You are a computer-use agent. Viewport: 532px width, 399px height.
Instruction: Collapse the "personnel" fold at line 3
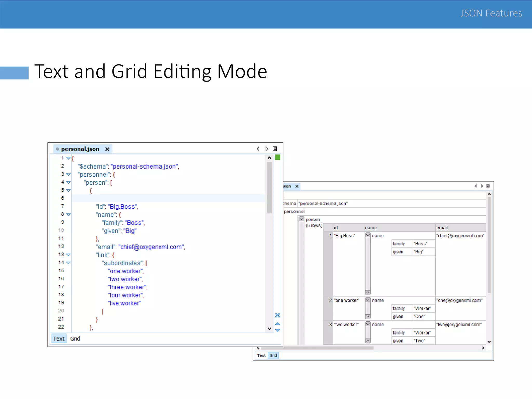[x=68, y=174]
